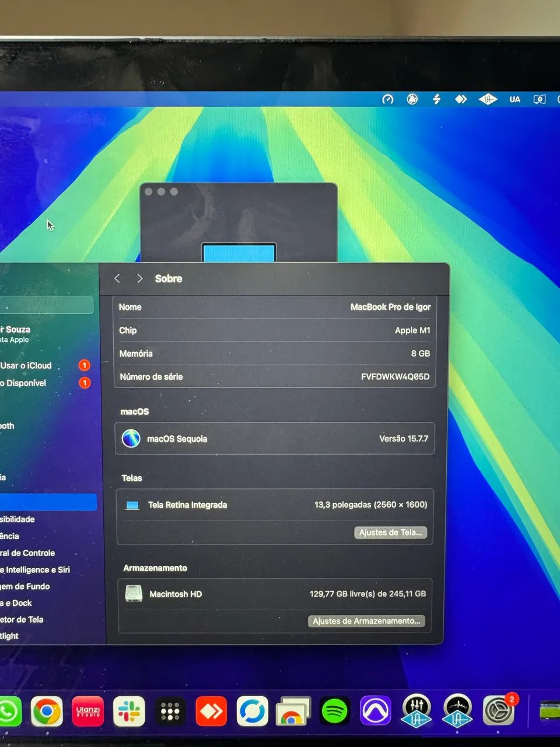Image resolution: width=560 pixels, height=747 pixels.
Task: Click the MacBook Pro de Igor name
Action: pyautogui.click(x=390, y=307)
